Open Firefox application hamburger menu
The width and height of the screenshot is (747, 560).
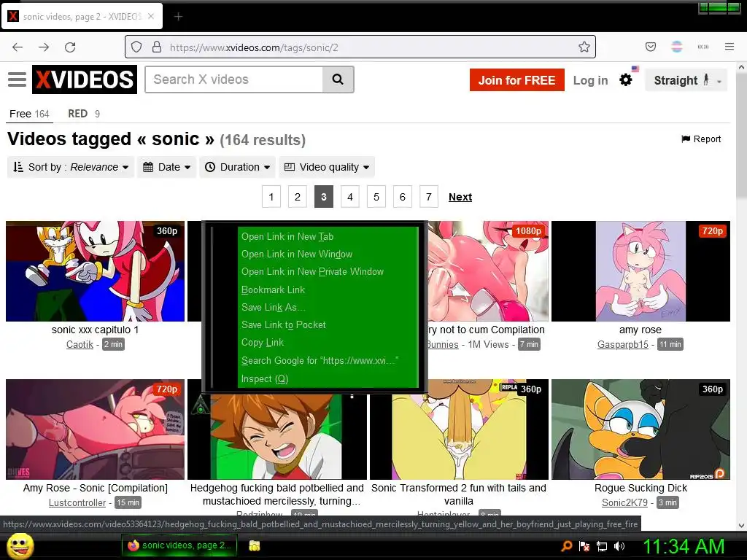729,47
